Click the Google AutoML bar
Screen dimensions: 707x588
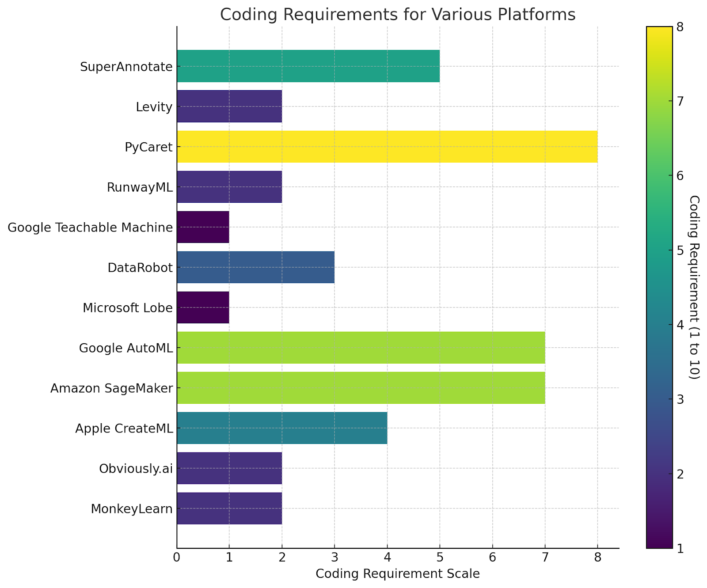(x=361, y=348)
